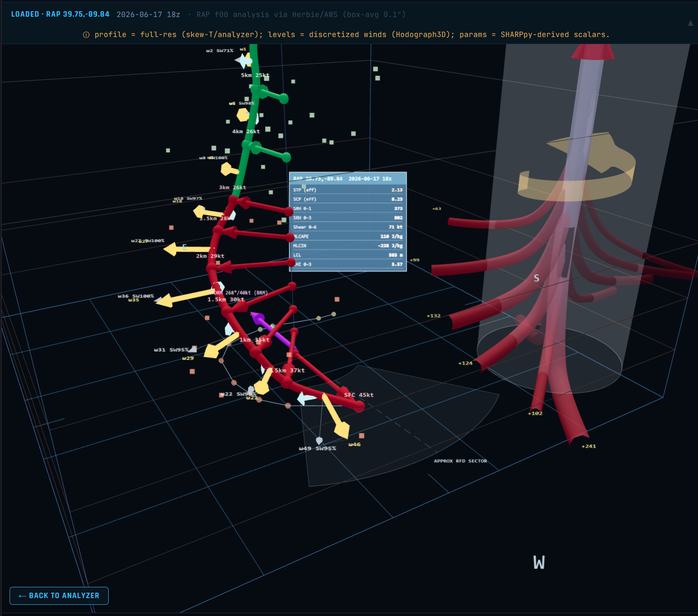This screenshot has height=616, width=698.
Task: Click the Back to Analyzer button
Action: point(59,596)
